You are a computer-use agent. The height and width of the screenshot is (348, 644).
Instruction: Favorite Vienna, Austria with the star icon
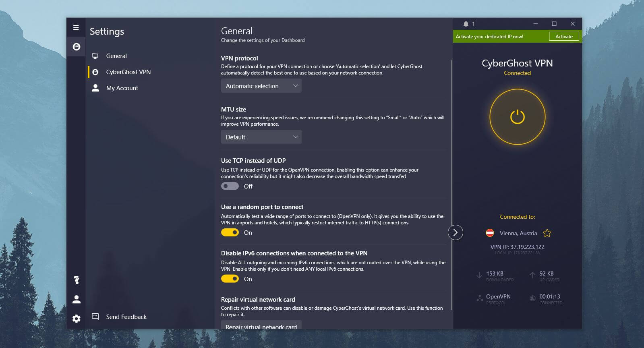coord(547,233)
